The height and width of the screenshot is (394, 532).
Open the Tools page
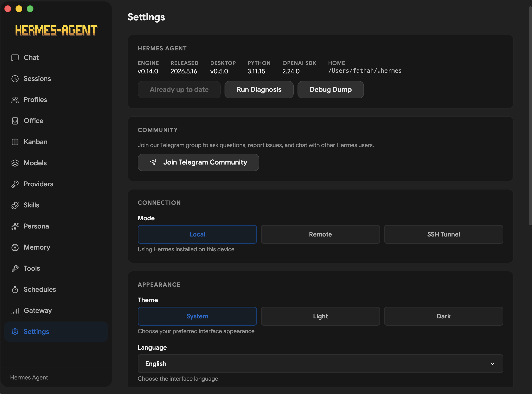(56, 268)
